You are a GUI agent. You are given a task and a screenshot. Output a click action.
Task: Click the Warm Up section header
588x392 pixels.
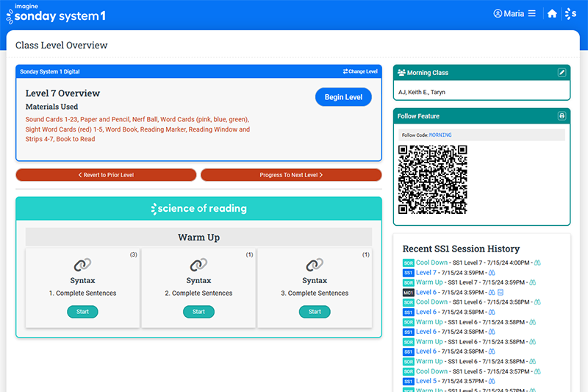198,237
